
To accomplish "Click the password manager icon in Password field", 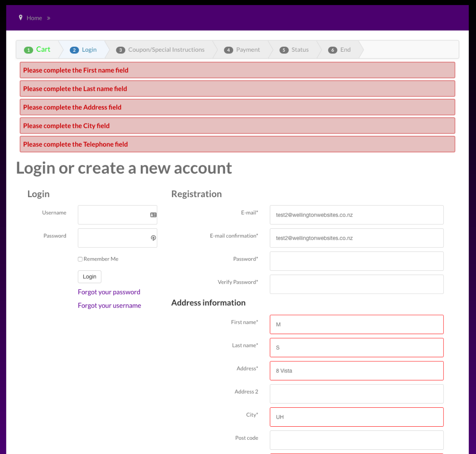I will pyautogui.click(x=153, y=238).
